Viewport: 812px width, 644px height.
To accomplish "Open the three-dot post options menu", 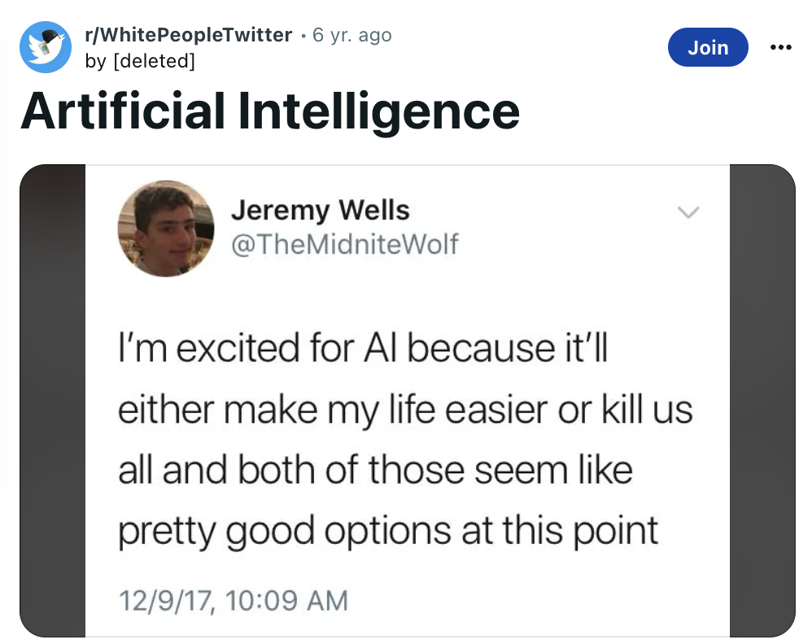I will pos(780,48).
